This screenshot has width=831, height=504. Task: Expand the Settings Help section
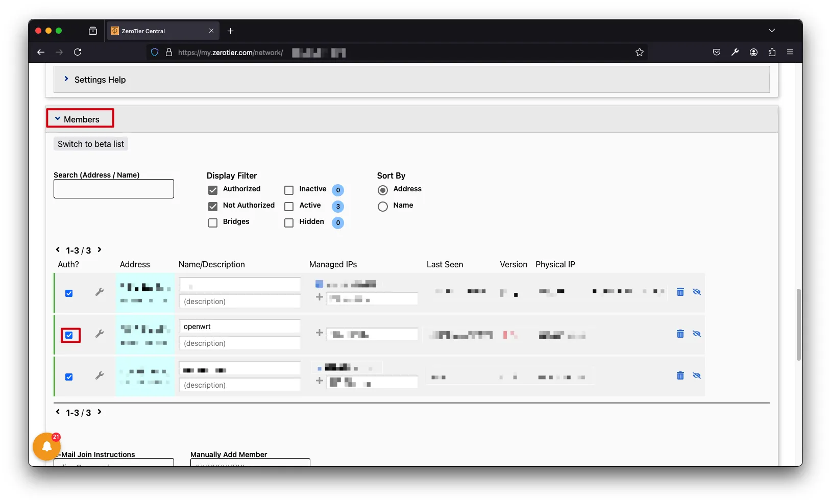click(100, 80)
